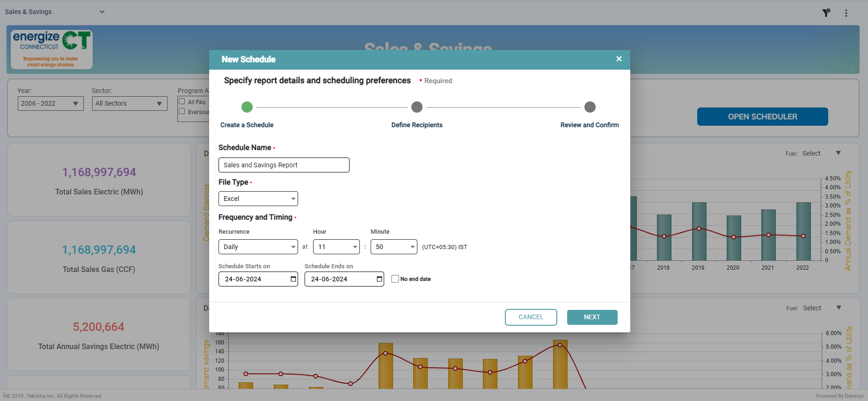Check the All PAs checkbox
The height and width of the screenshot is (401, 868).
(x=182, y=101)
